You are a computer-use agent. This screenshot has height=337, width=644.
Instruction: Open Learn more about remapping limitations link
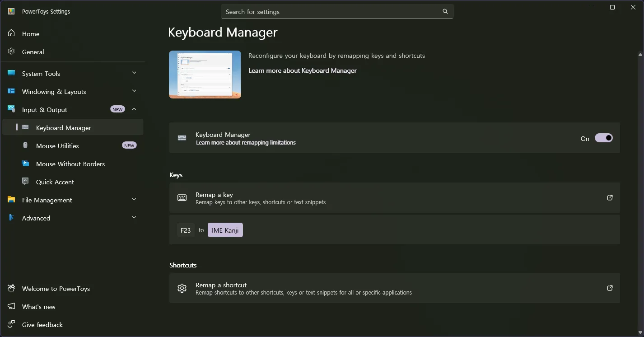pos(246,143)
